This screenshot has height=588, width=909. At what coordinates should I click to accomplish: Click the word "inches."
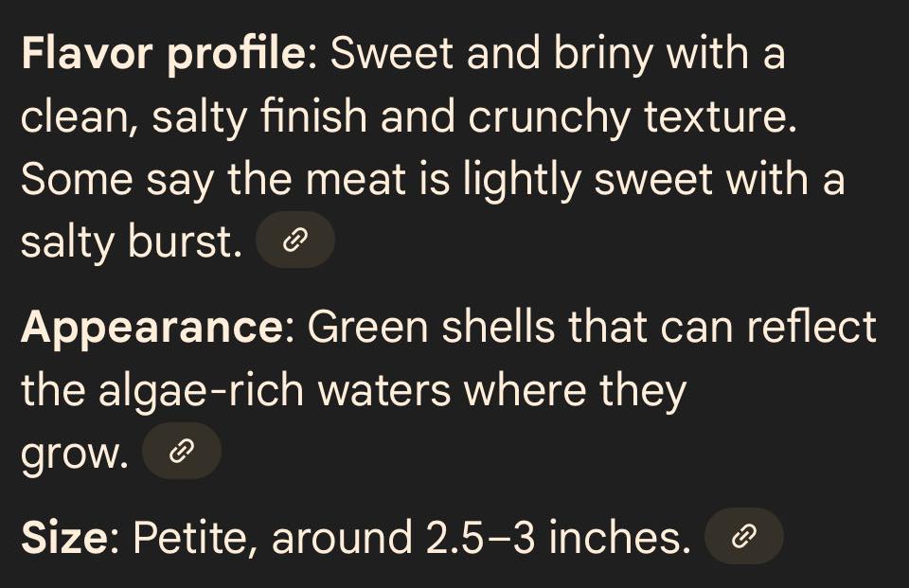click(x=619, y=538)
